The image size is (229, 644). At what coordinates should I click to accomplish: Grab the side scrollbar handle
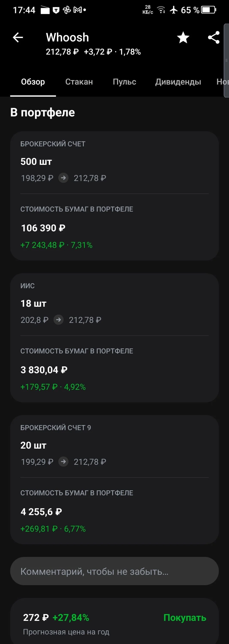pyautogui.click(x=226, y=60)
